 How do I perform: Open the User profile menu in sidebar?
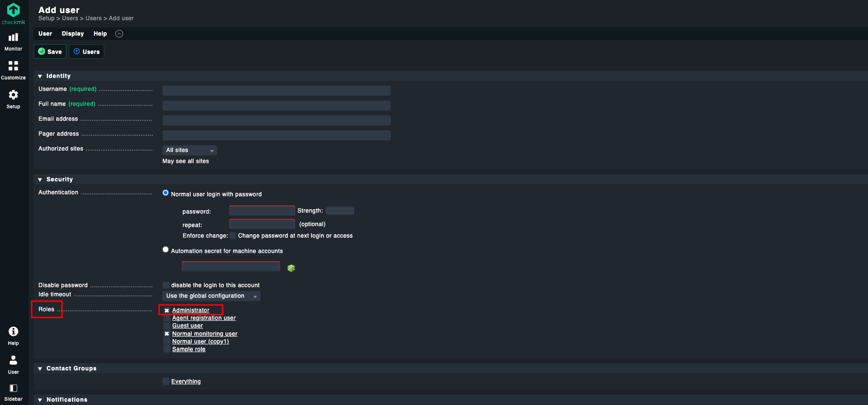pos(13,365)
